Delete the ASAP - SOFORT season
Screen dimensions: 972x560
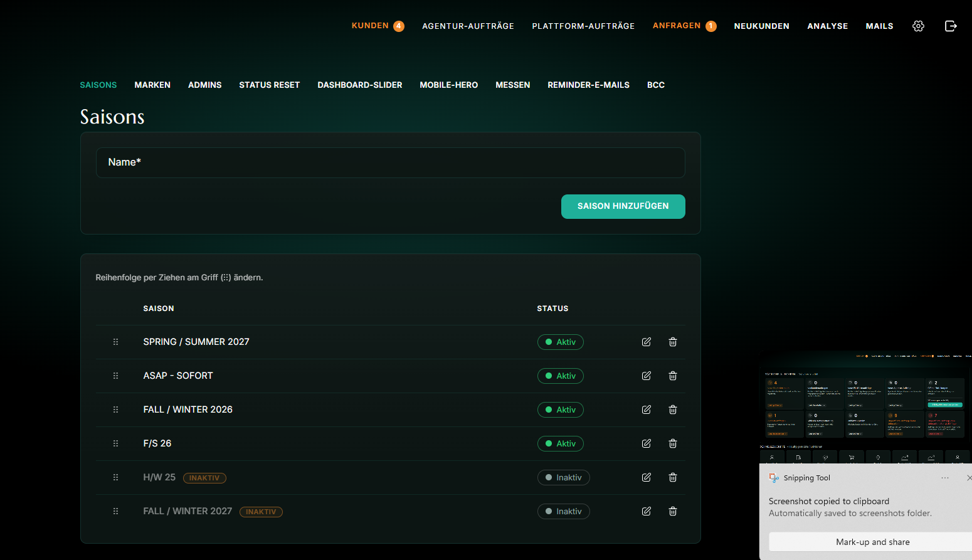point(673,376)
